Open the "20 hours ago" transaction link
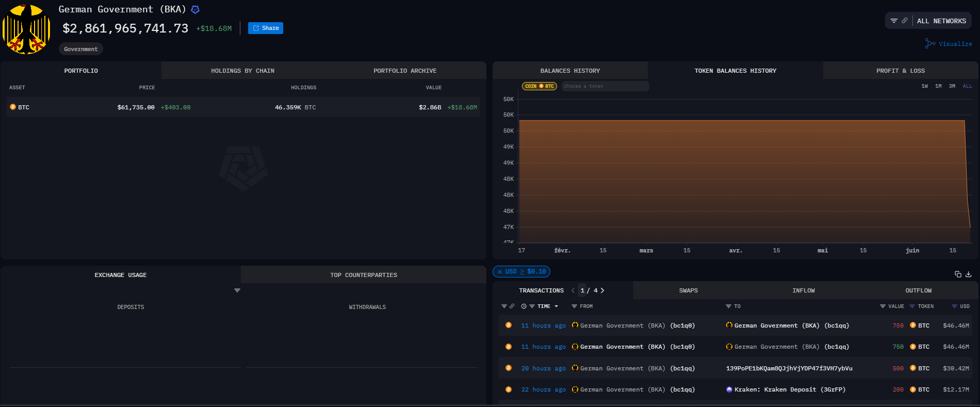The height and width of the screenshot is (407, 980). point(543,368)
